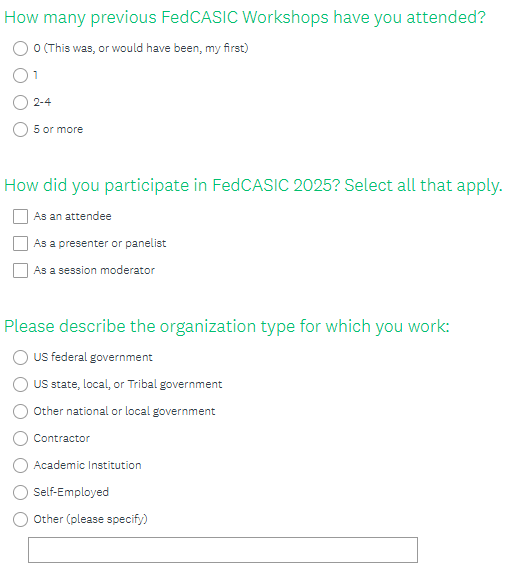Viewport: 528px width, 585px height.
Task: Pick the Contractor radio option
Action: pos(21,438)
